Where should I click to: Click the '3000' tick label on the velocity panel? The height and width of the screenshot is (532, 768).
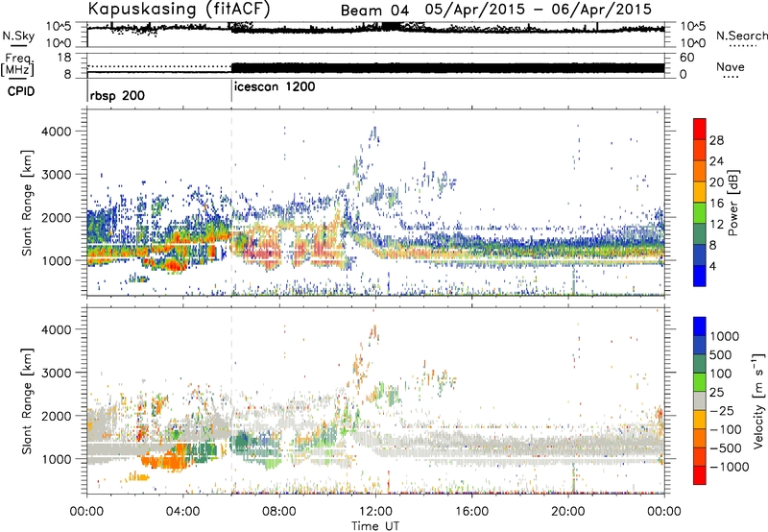[x=56, y=373]
